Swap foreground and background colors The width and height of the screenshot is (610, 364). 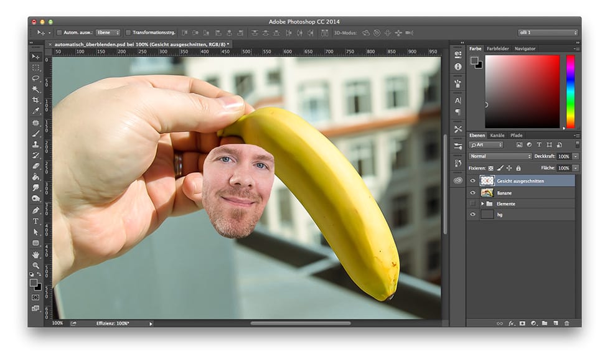point(39,274)
